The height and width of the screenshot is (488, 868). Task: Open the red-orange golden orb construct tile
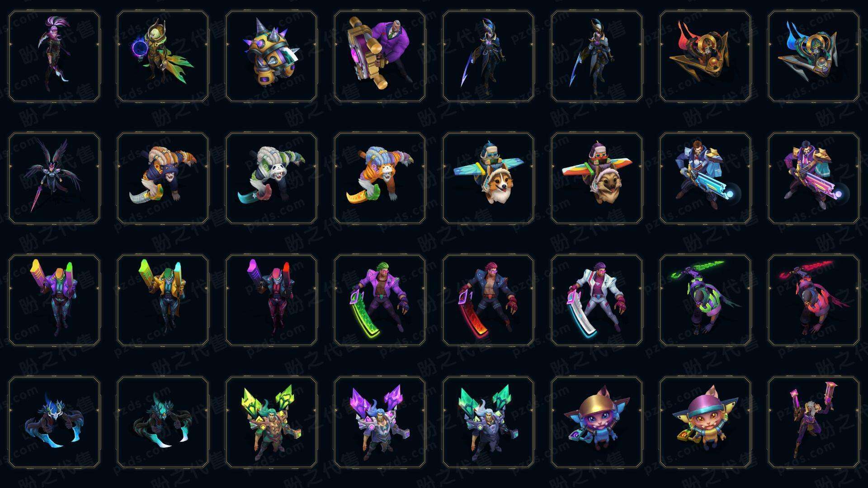point(705,56)
